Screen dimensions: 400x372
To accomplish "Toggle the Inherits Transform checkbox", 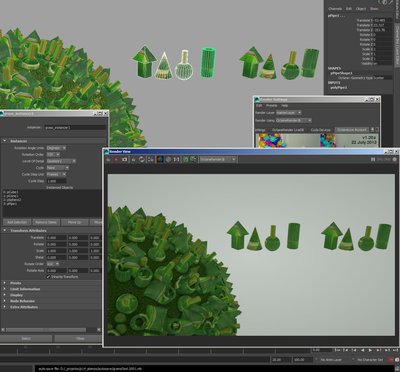I will [48, 277].
